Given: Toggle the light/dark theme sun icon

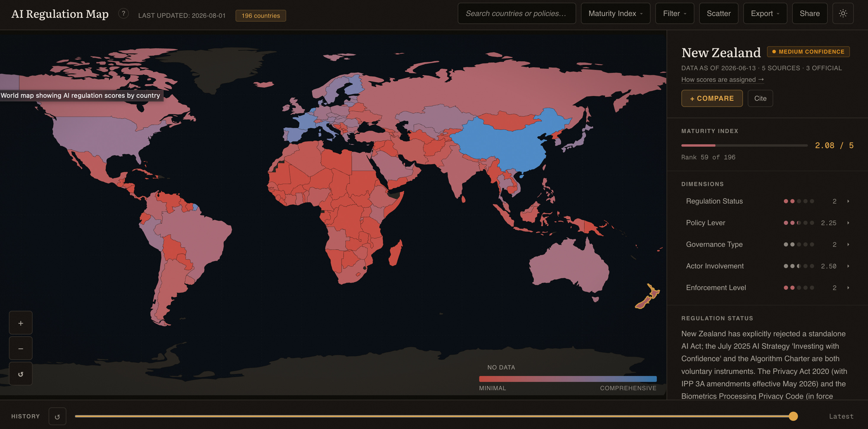Looking at the screenshot, I should [843, 13].
